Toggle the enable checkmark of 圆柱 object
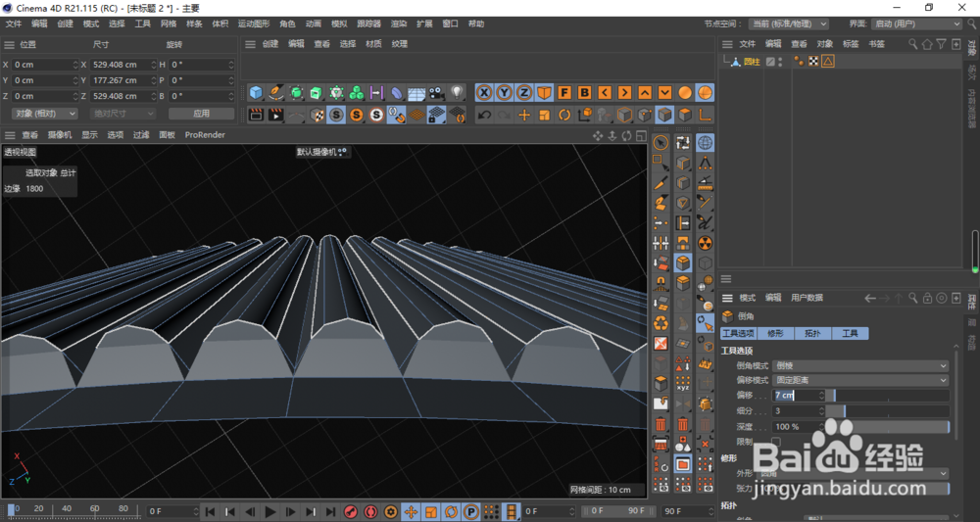Screen dimensions: 980x522 [x=770, y=62]
